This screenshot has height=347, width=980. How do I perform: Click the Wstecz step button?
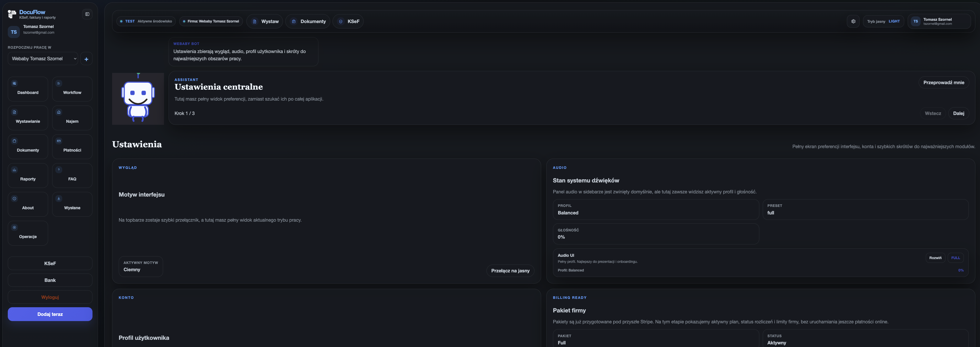click(x=933, y=113)
